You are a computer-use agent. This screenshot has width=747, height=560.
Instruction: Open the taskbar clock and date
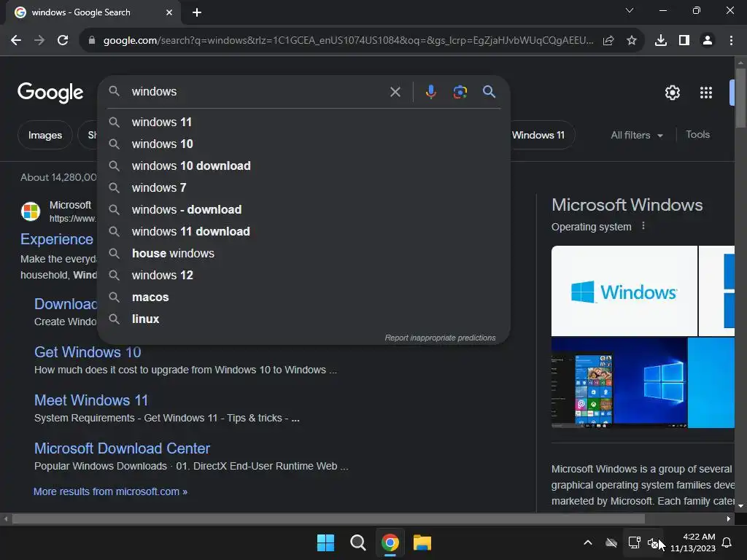click(x=693, y=542)
